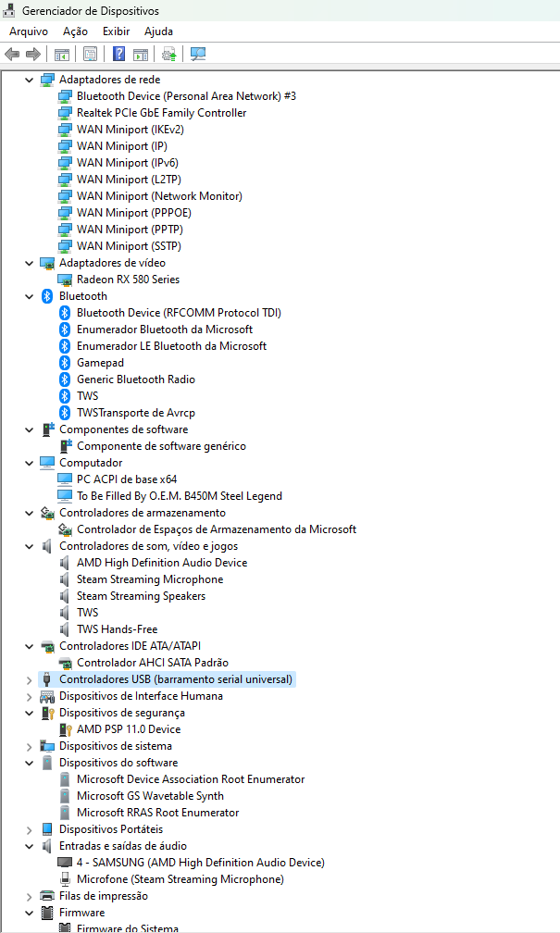This screenshot has width=560, height=933.
Task: Select Controlador de Espaços de Armazenamento da Microsoft
Action: [217, 529]
